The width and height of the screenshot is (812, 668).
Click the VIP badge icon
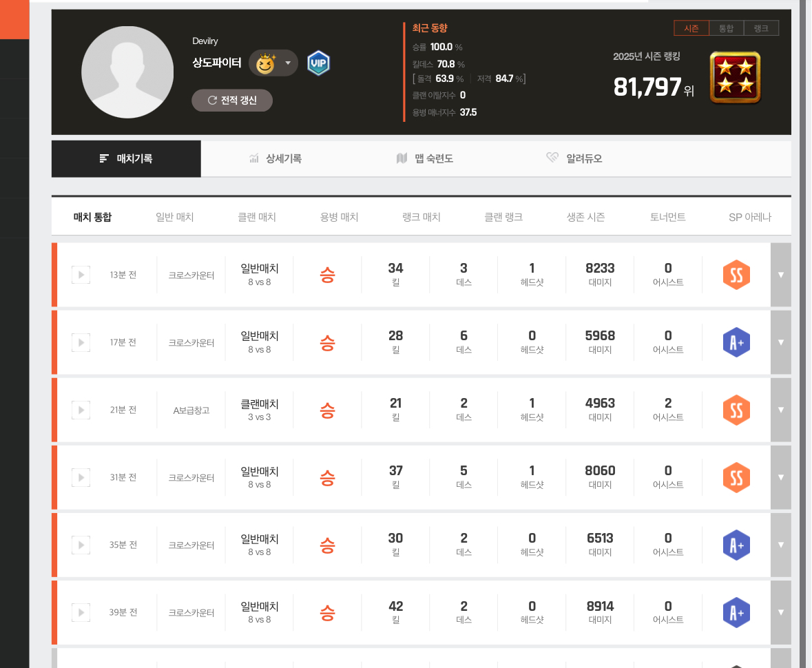coord(318,63)
